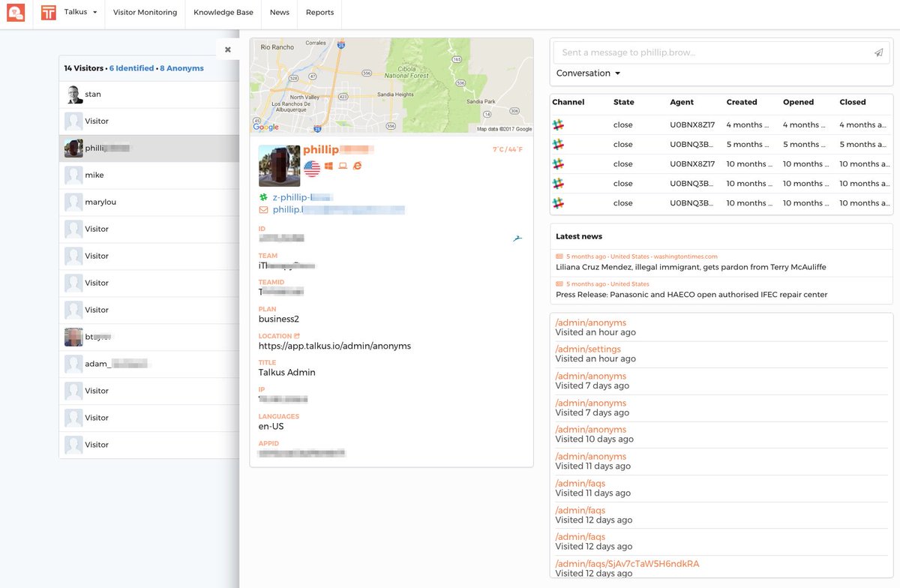Filter by 6 Identified visitors
This screenshot has width=900, height=588.
click(x=131, y=68)
